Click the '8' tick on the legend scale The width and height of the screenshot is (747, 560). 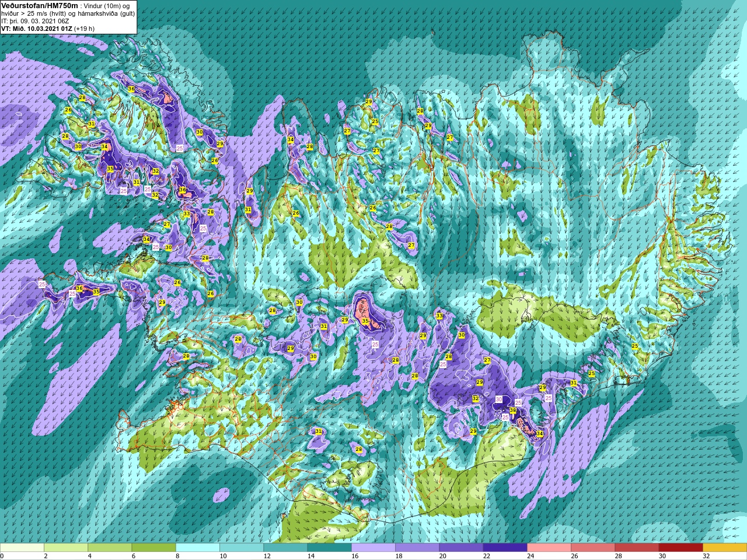pos(179,556)
